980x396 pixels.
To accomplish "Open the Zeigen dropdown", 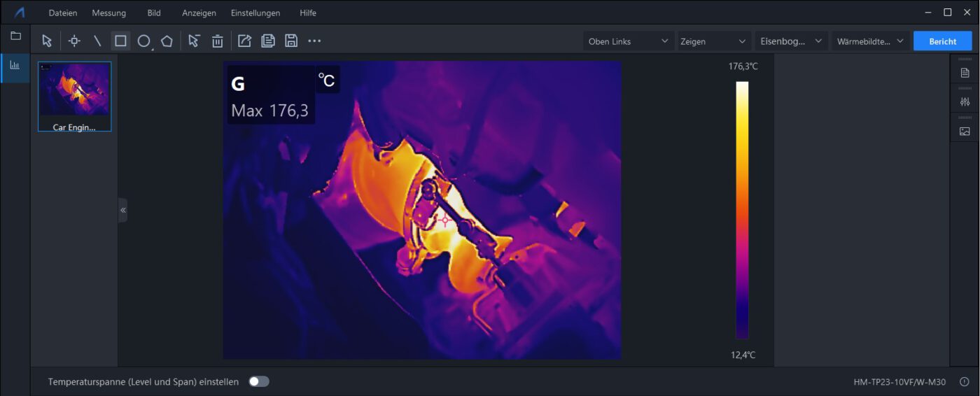I will tap(715, 41).
